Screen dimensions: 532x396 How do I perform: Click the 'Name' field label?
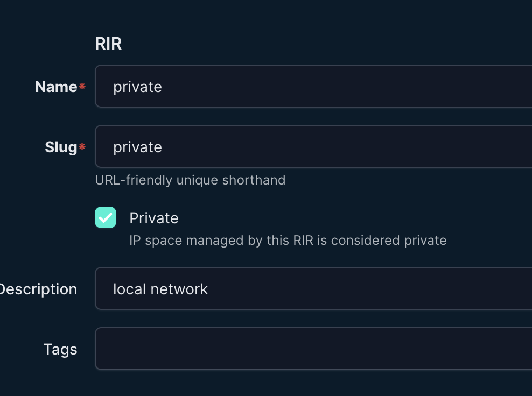56,87
